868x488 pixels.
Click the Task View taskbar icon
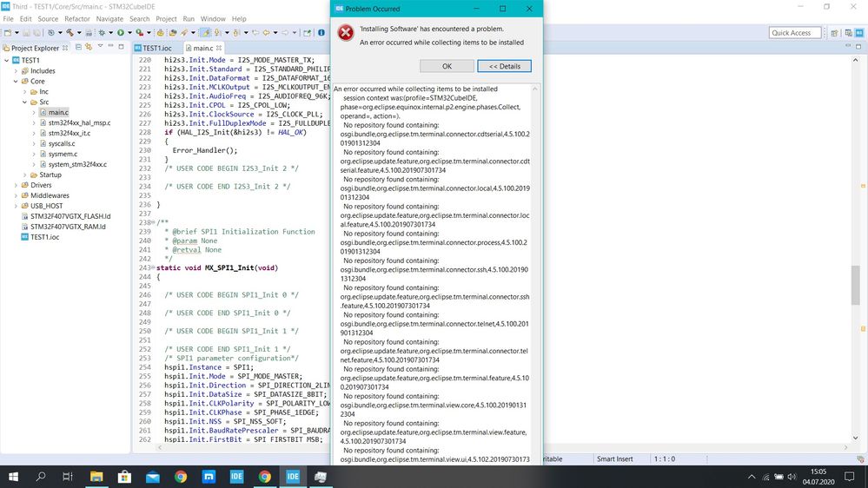click(68, 477)
